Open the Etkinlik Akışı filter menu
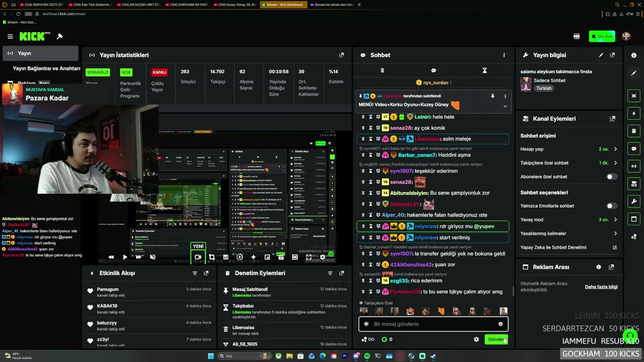 click(x=195, y=273)
